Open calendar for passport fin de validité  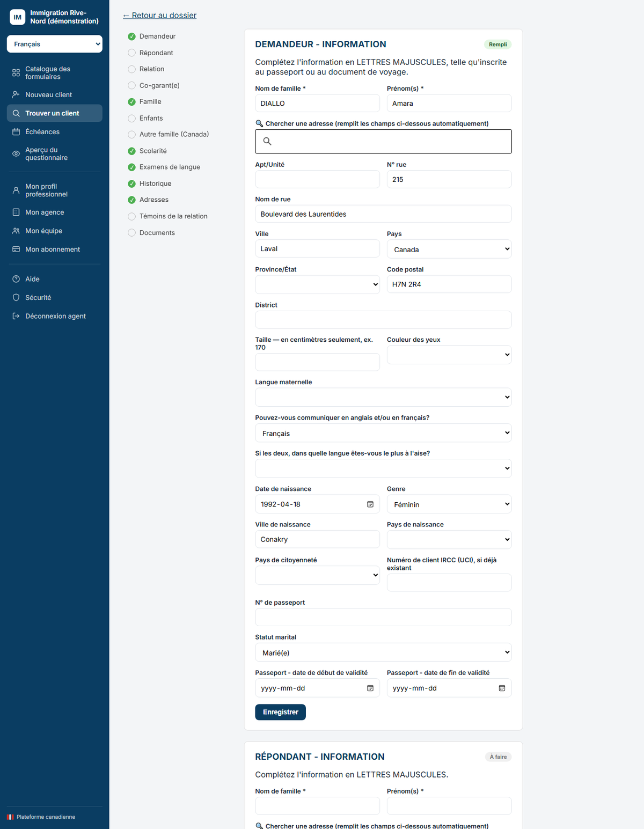[x=502, y=688]
